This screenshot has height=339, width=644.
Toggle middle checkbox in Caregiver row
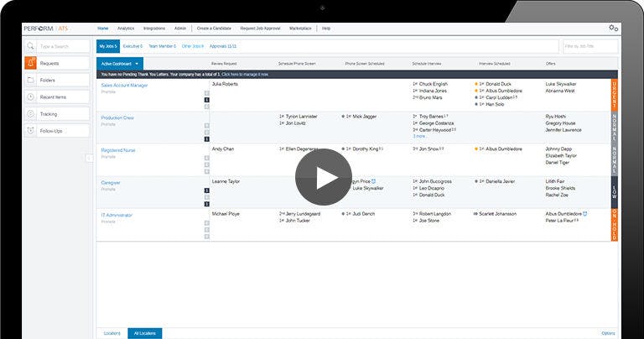(x=206, y=197)
